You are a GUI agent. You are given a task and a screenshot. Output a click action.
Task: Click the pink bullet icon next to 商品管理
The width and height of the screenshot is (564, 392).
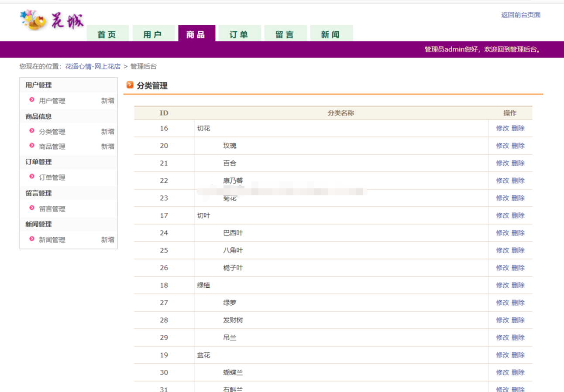pyautogui.click(x=32, y=146)
